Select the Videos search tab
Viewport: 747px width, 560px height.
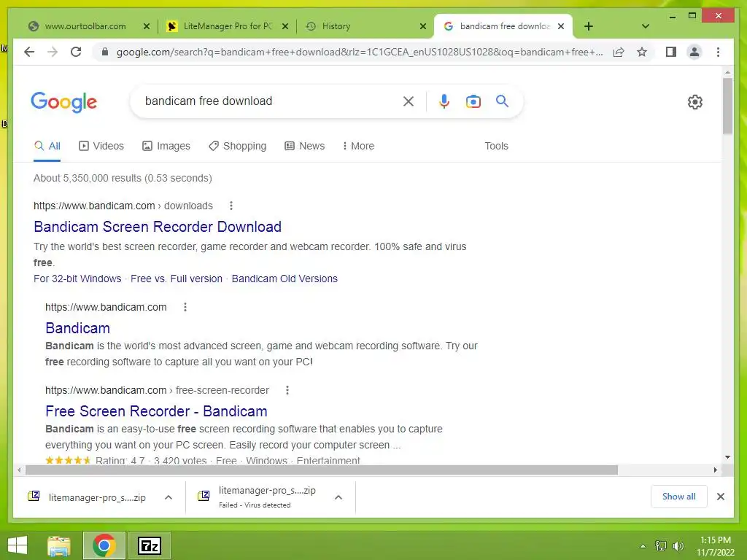coord(101,146)
